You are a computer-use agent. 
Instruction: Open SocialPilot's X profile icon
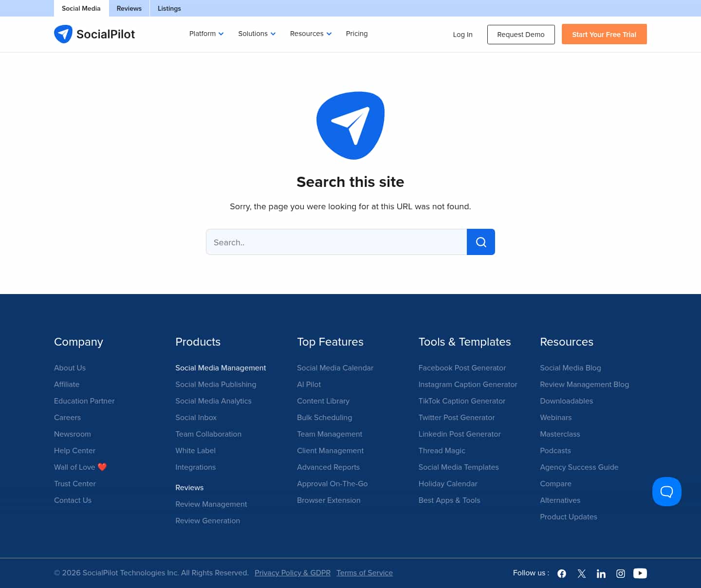(x=581, y=573)
